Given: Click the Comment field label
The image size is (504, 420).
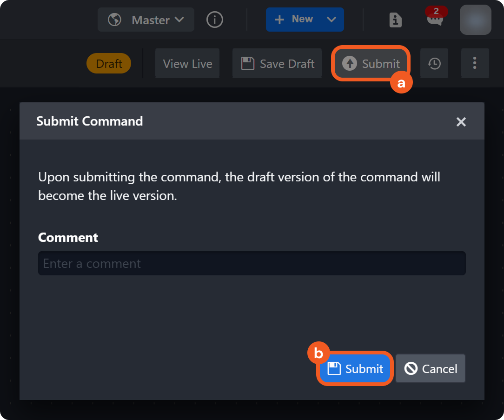Looking at the screenshot, I should (68, 238).
